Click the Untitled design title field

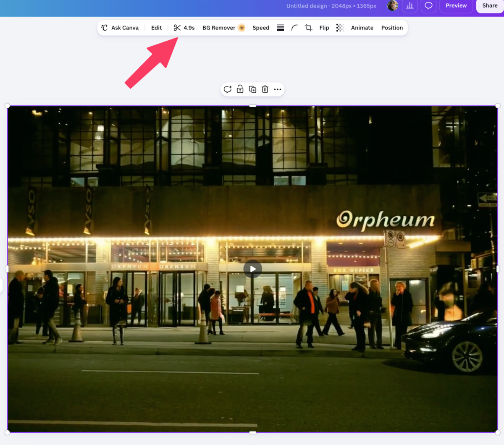[331, 6]
